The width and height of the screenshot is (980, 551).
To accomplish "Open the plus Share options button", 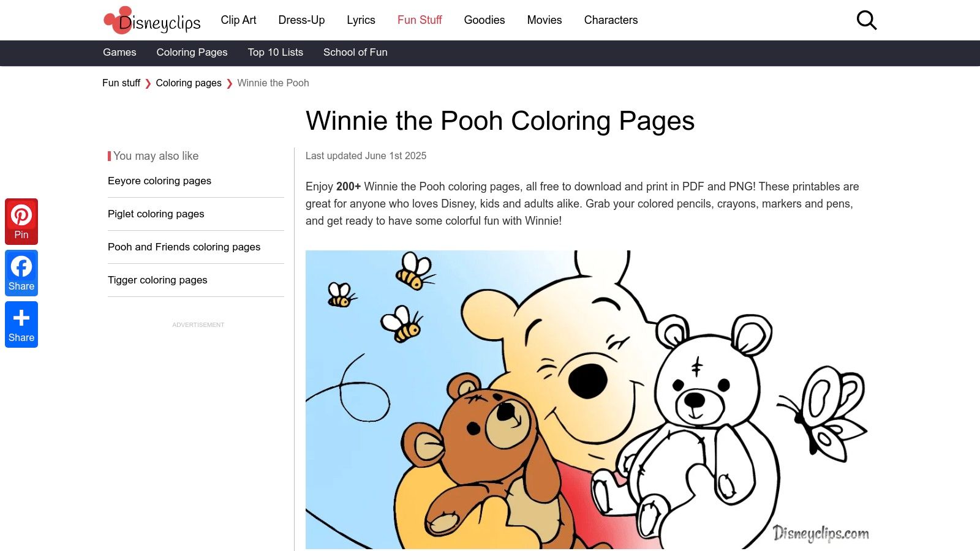I will click(x=21, y=324).
